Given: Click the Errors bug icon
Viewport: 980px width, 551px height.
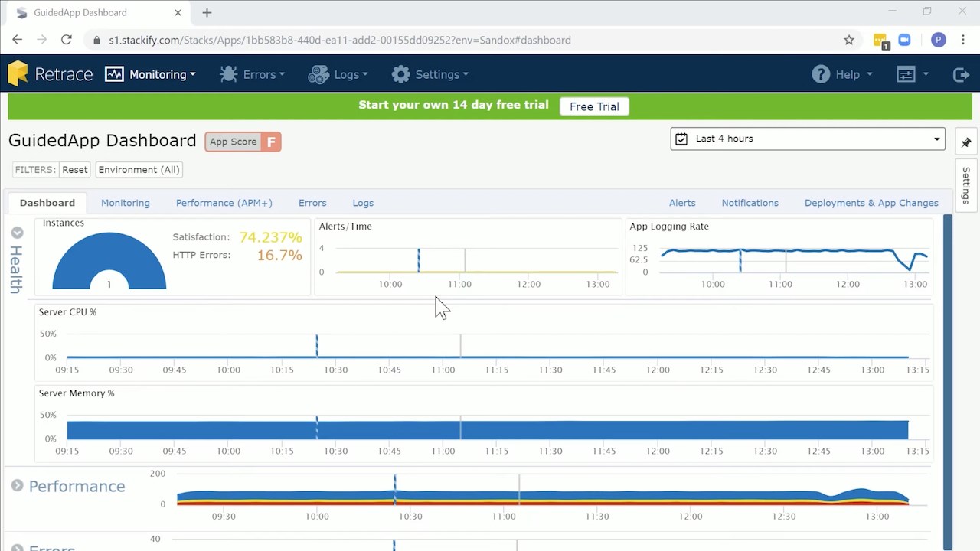Looking at the screenshot, I should pyautogui.click(x=228, y=74).
